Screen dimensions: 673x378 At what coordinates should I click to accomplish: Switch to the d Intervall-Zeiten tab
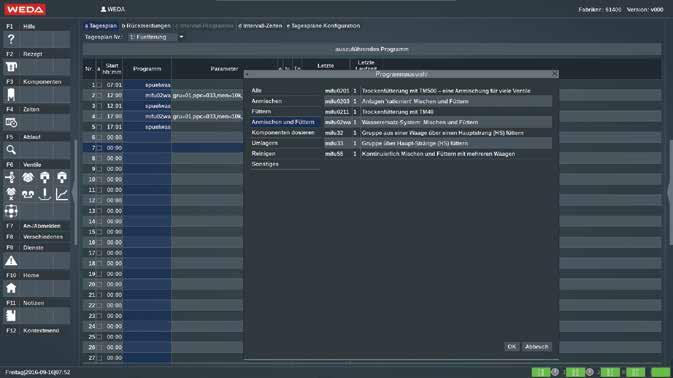coord(260,26)
